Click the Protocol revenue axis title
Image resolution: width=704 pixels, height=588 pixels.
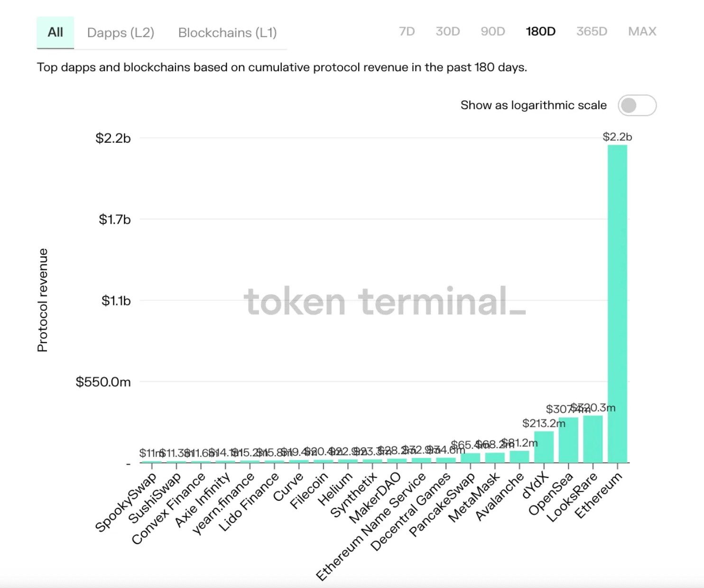(x=42, y=300)
